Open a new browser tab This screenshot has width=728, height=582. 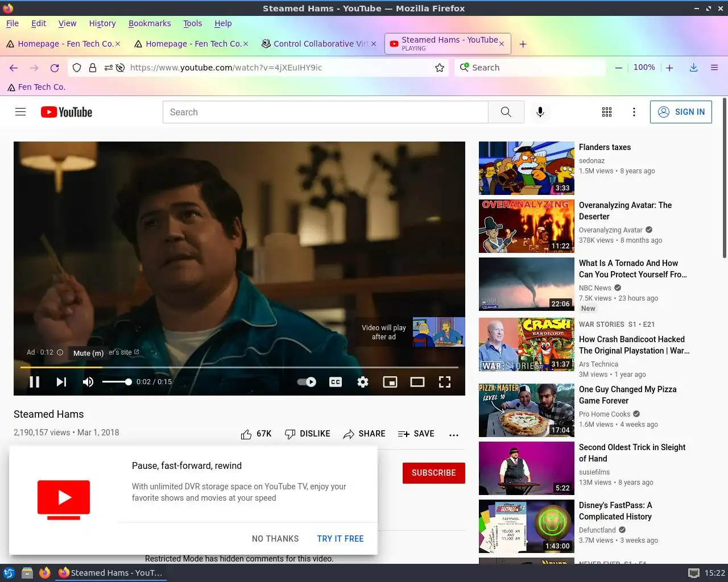click(523, 44)
